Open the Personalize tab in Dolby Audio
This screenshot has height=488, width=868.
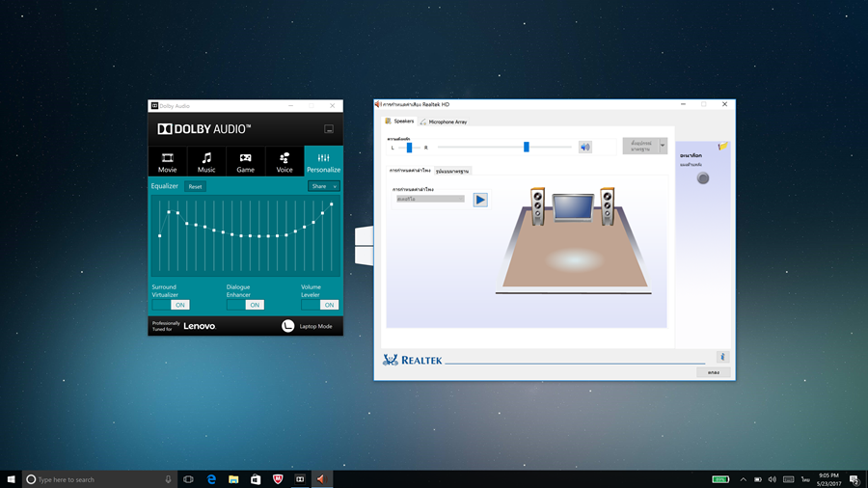click(x=323, y=162)
